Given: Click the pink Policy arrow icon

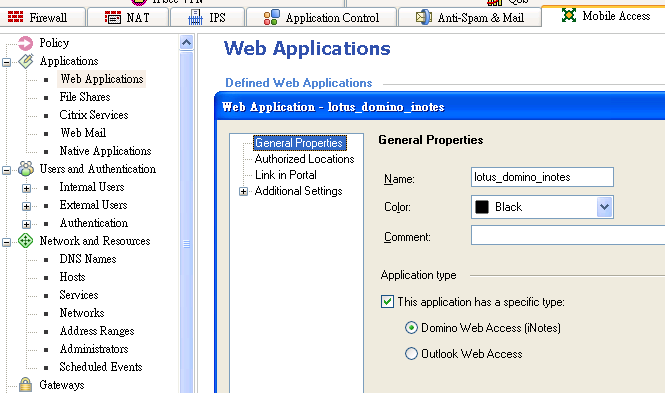Looking at the screenshot, I should pyautogui.click(x=25, y=43).
